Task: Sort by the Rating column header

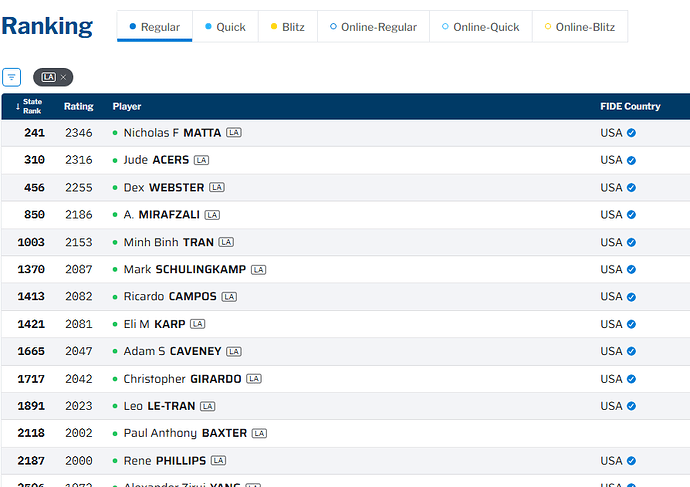Action: point(79,106)
